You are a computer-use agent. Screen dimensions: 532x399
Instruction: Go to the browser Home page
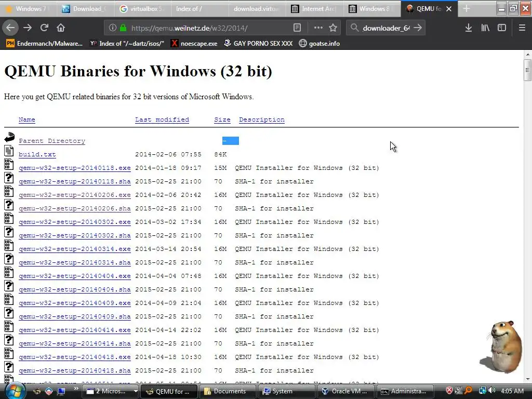(x=61, y=28)
